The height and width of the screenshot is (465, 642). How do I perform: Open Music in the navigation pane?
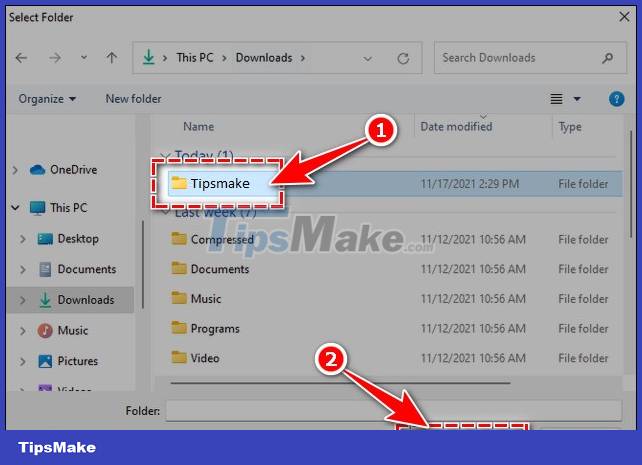pos(72,330)
